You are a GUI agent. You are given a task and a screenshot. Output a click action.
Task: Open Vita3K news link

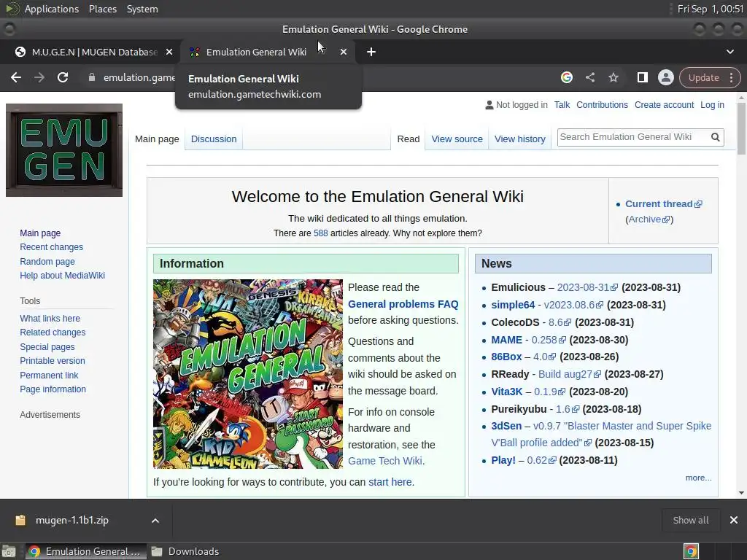pos(507,392)
